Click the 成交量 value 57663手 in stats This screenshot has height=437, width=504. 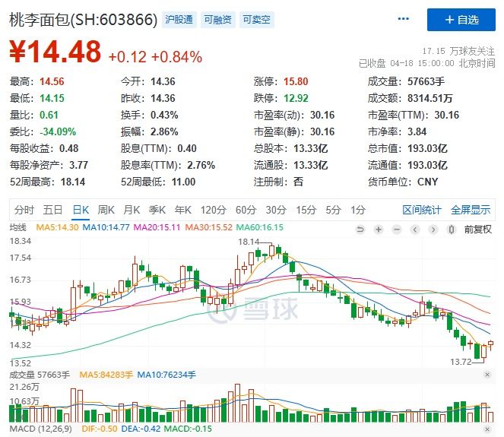coord(426,81)
